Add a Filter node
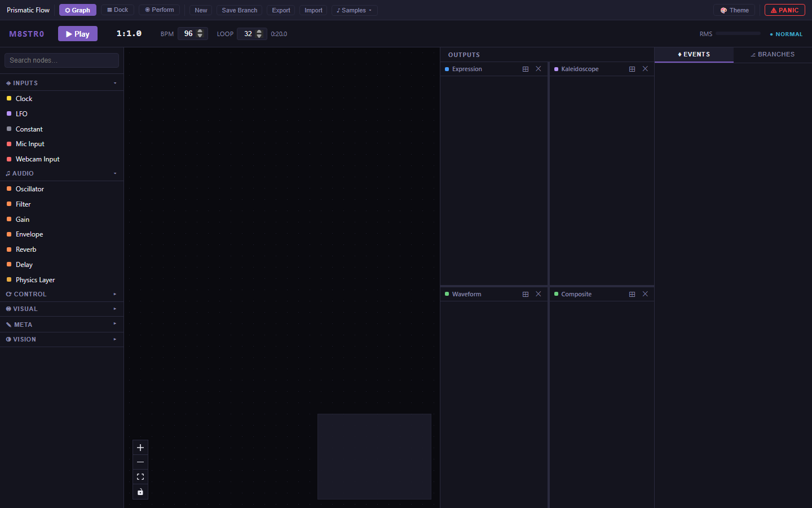812x508 pixels. [x=61, y=204]
